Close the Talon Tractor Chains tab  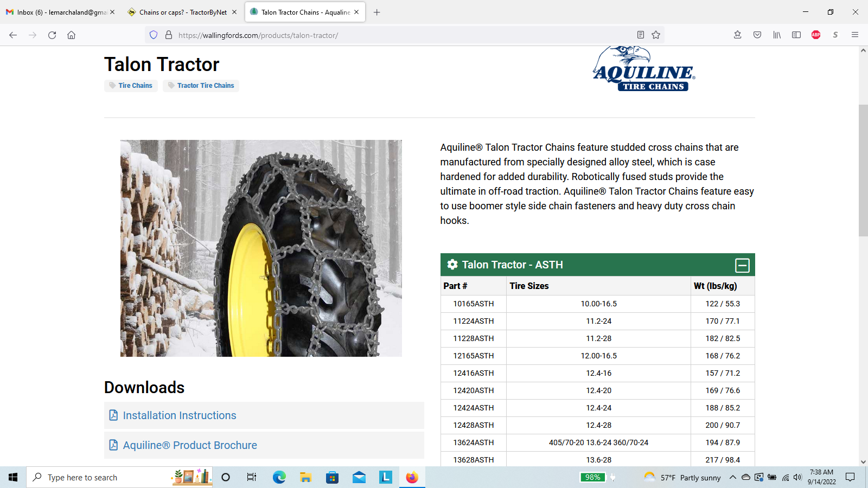coord(356,12)
